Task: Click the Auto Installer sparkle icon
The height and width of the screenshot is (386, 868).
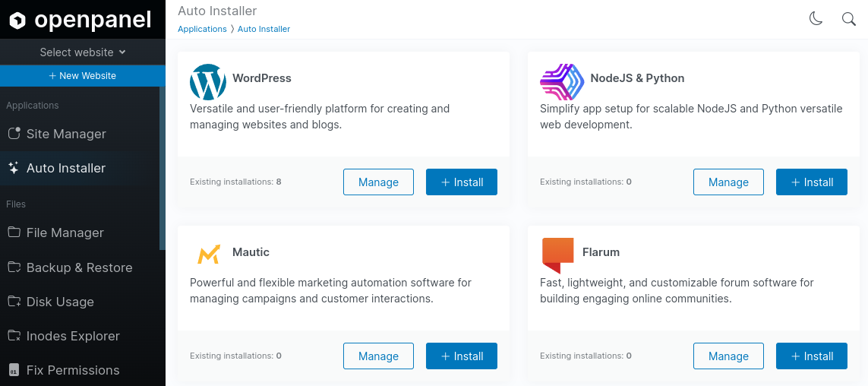Action: pos(14,168)
